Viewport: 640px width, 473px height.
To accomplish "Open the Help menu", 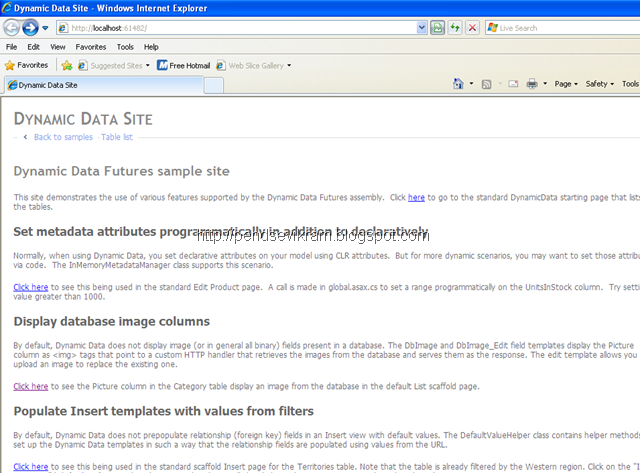I will tap(151, 47).
